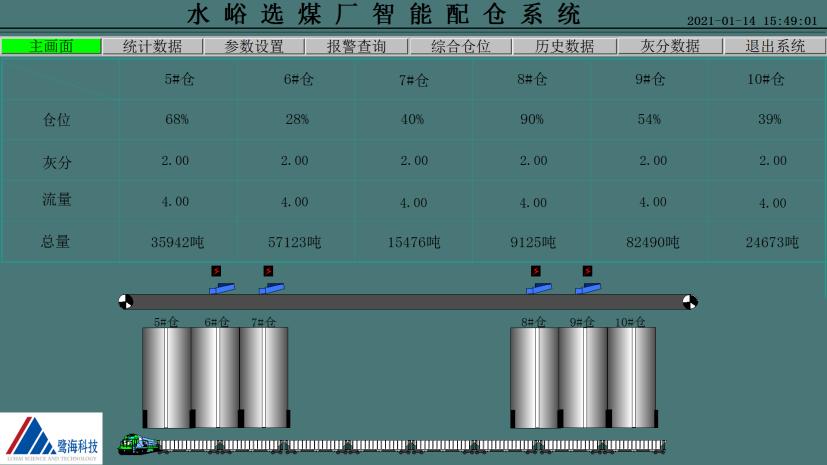Switch to the 主画面 main screen
827x465 pixels.
coord(51,46)
